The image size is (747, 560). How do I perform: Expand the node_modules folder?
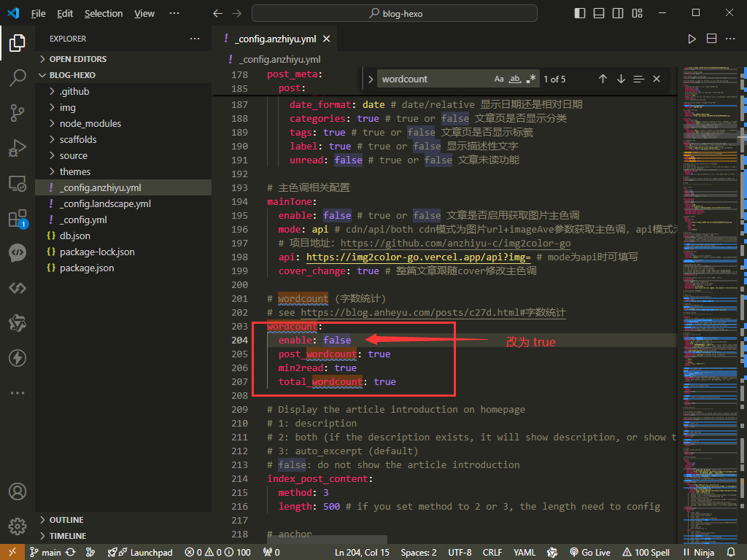click(90, 123)
